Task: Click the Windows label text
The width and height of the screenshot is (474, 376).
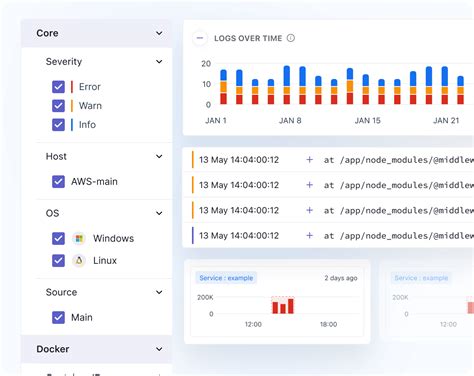Action: click(113, 238)
